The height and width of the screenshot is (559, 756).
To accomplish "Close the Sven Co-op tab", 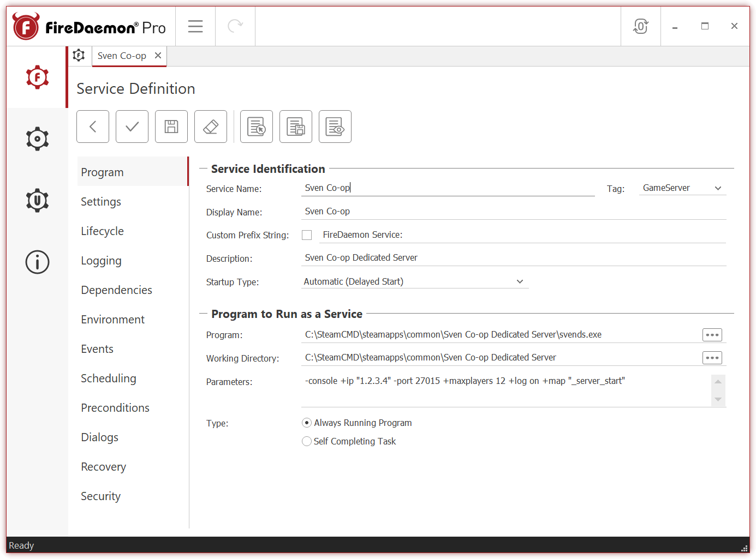I will 158,56.
